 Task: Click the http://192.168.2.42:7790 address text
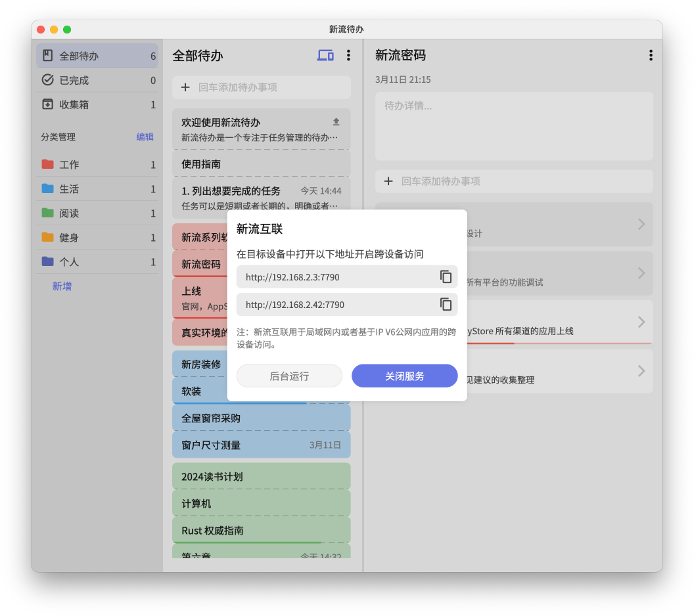tap(295, 304)
